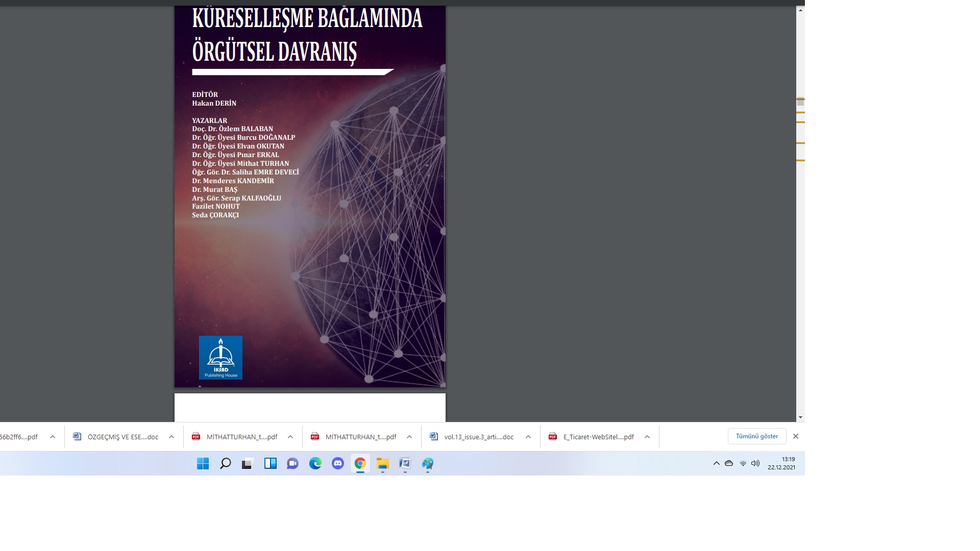This screenshot has width=980, height=551.
Task: Click the IKSAD Publishing House logo
Action: click(220, 358)
